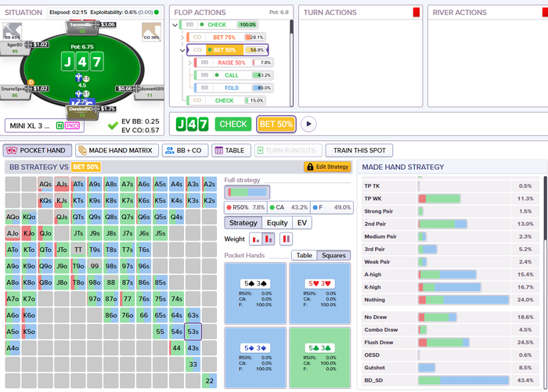Open the BB 45% range thumbnail
548x392 pixels.
click(13, 31)
